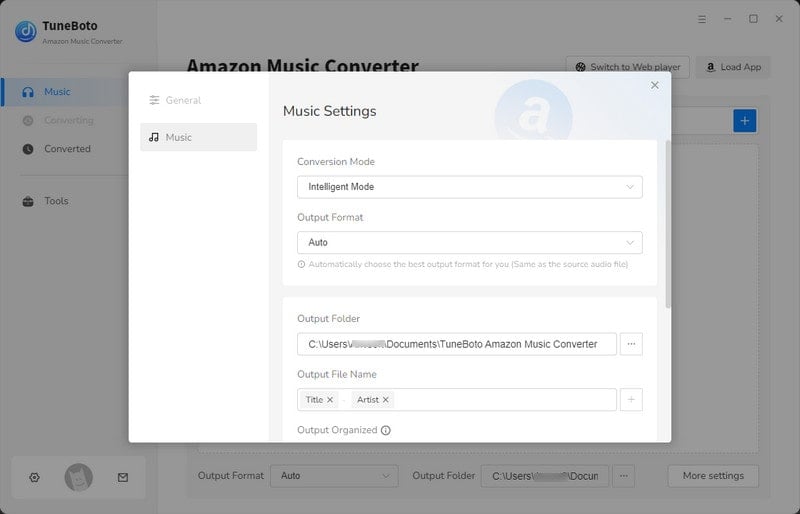Switch to Web player
The width and height of the screenshot is (800, 514).
coord(628,67)
